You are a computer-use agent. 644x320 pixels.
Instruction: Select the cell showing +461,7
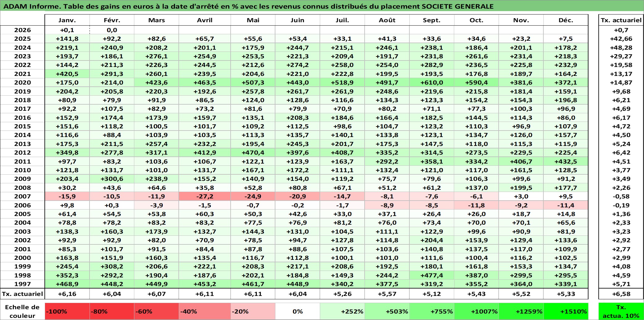coord(253,284)
